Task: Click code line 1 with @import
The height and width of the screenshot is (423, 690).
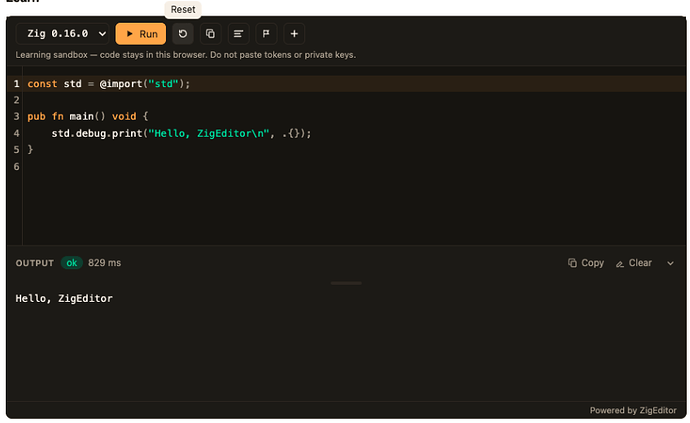Action: click(x=109, y=84)
